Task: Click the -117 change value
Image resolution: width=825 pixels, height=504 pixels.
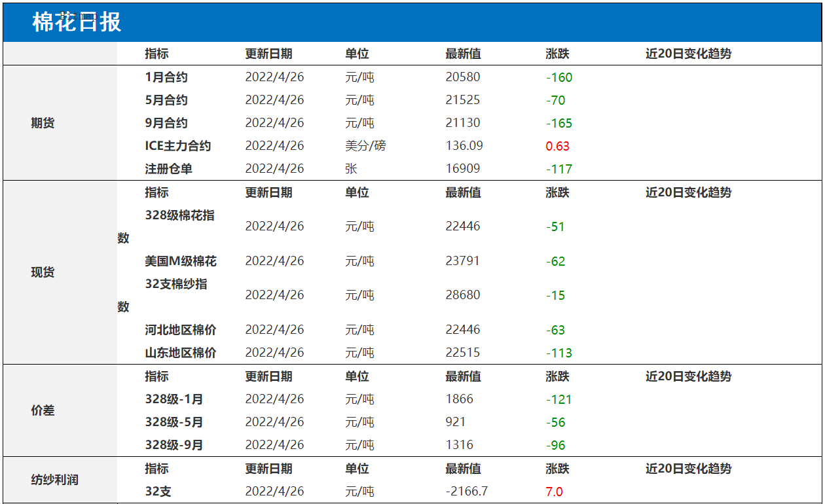Action: point(559,169)
